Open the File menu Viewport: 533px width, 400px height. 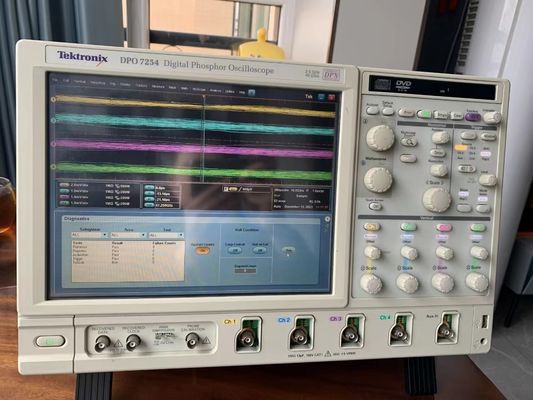pyautogui.click(x=56, y=80)
